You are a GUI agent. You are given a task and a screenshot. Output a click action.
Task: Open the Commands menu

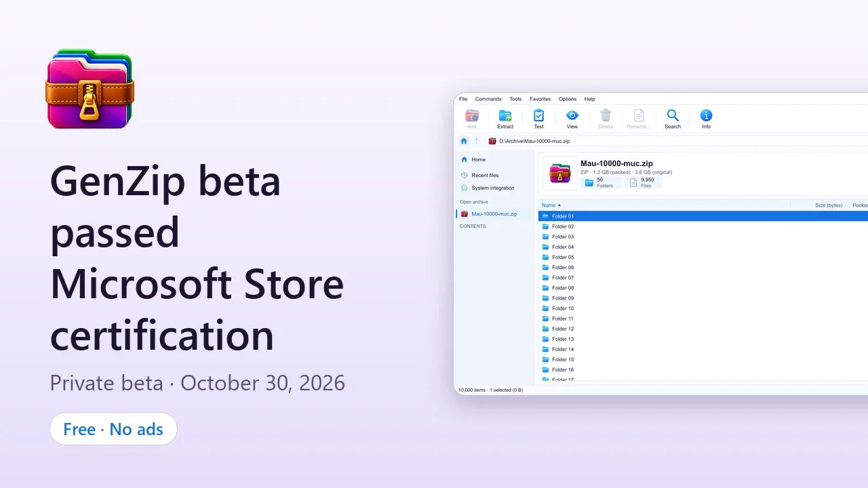coord(488,99)
